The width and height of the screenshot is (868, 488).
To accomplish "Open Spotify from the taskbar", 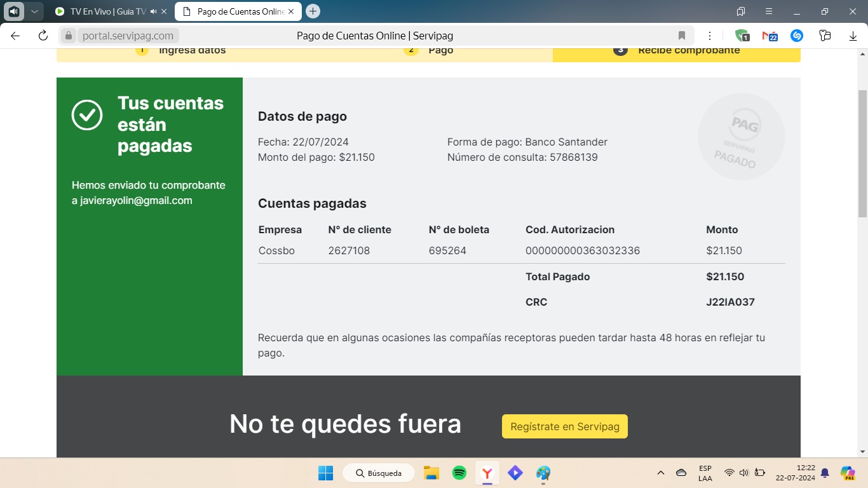I will pyautogui.click(x=459, y=473).
